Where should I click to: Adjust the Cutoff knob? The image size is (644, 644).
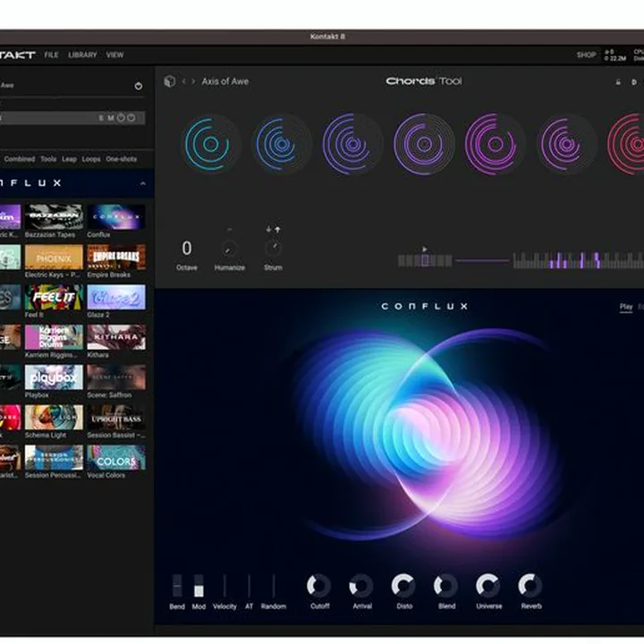[x=318, y=585]
